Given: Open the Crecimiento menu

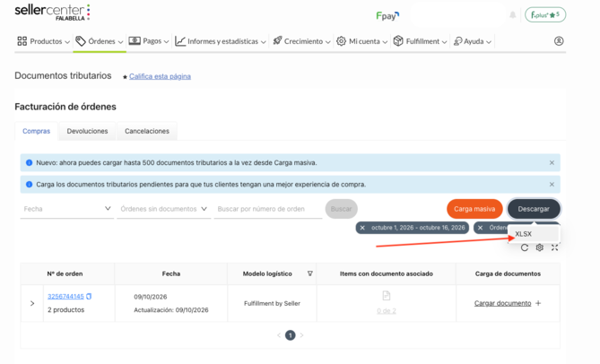Looking at the screenshot, I should [301, 41].
